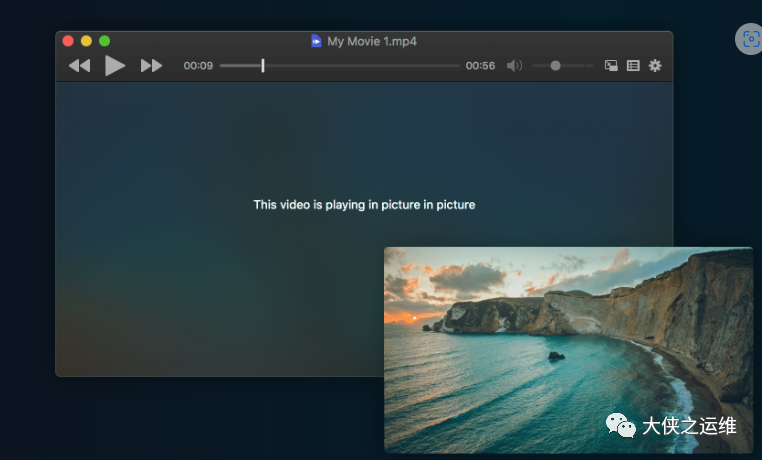This screenshot has width=762, height=460.
Task: Open the playlist icon
Action: [x=633, y=66]
